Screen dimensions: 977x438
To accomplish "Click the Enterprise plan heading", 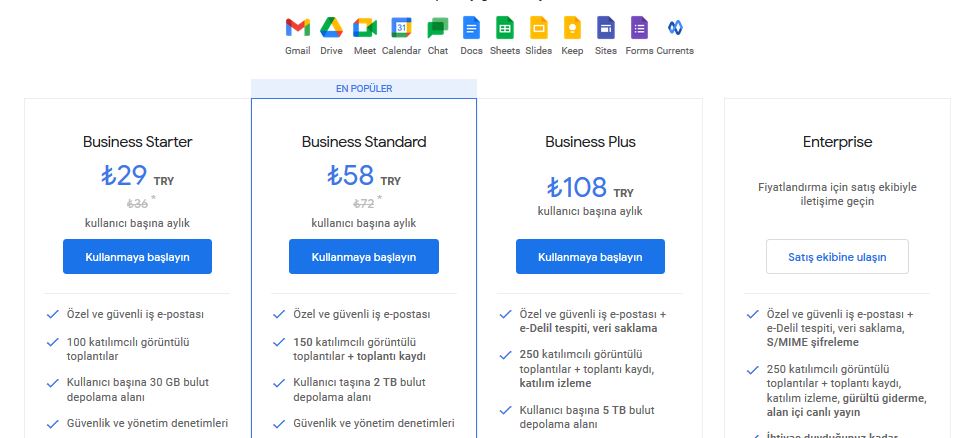I will click(x=837, y=142).
